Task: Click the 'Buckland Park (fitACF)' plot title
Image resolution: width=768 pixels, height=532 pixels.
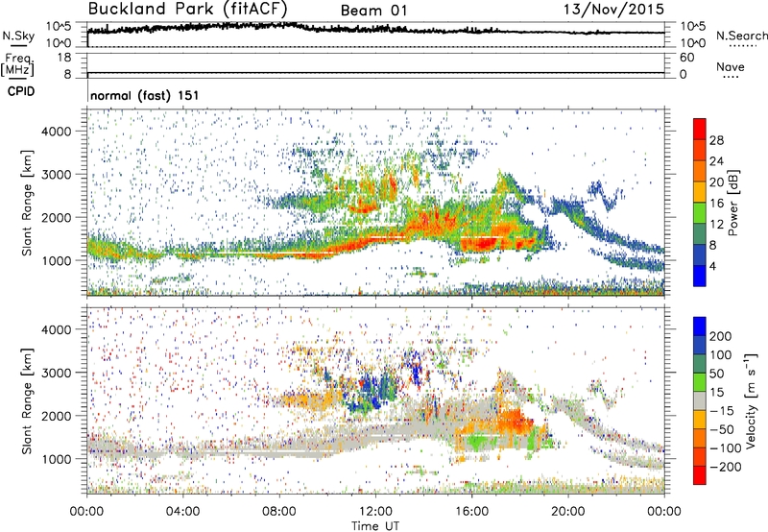Action: 187,9
